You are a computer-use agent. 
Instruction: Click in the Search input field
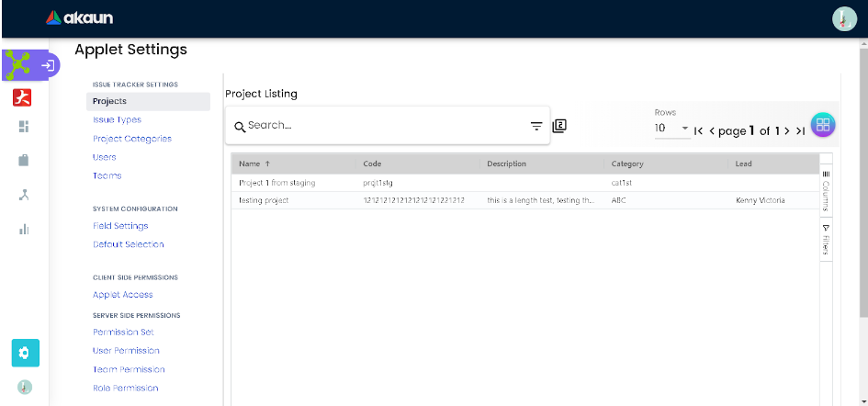point(386,126)
